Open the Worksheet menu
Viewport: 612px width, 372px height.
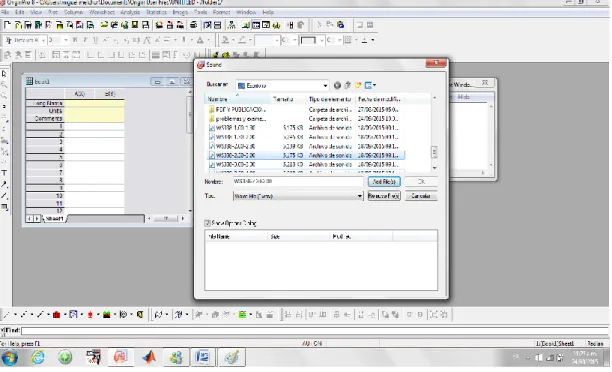point(101,12)
